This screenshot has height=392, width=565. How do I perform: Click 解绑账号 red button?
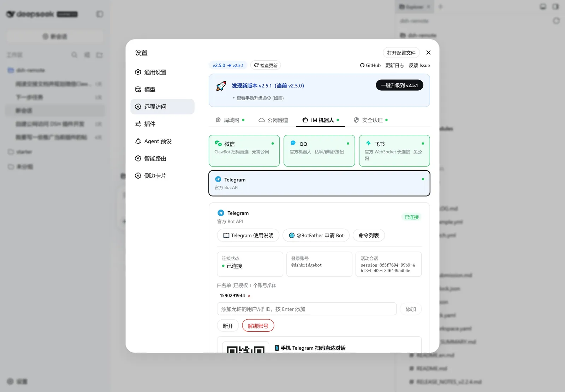coord(258,326)
